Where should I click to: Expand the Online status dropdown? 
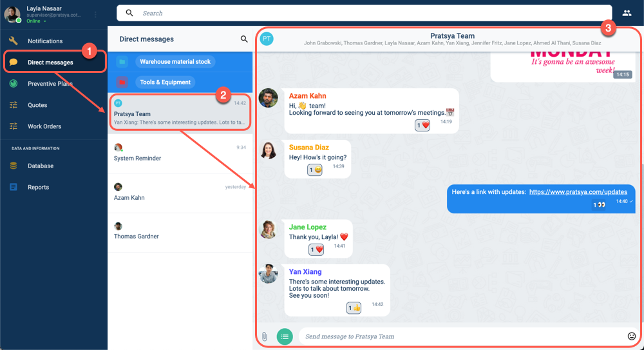[x=37, y=21]
